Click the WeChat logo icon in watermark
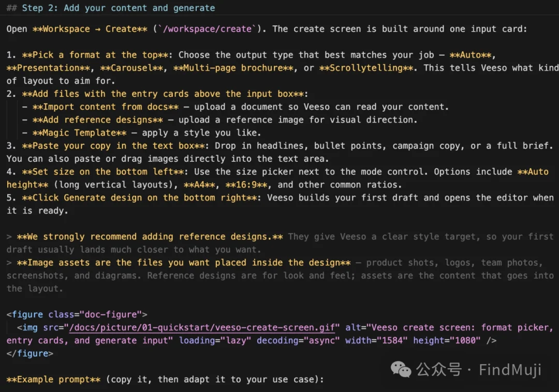 (x=401, y=369)
